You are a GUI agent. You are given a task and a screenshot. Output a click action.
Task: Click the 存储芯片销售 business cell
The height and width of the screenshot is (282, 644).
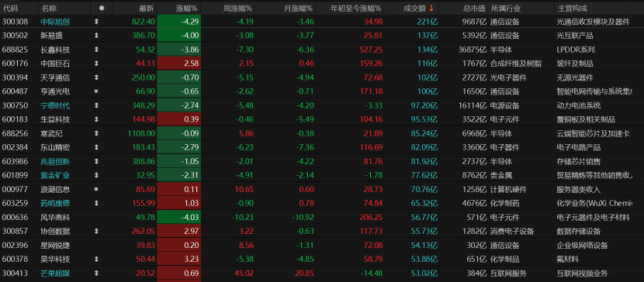point(579,161)
